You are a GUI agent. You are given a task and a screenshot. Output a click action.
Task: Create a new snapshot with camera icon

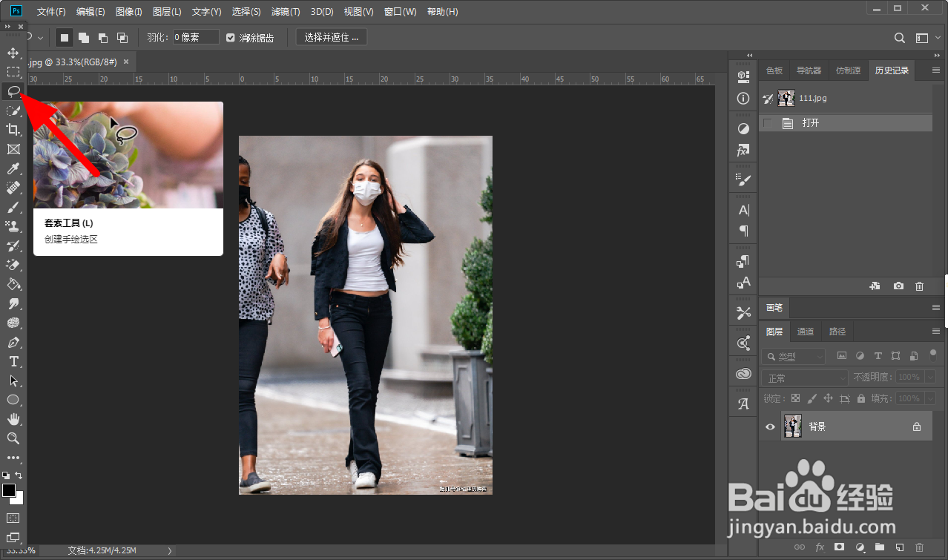898,286
